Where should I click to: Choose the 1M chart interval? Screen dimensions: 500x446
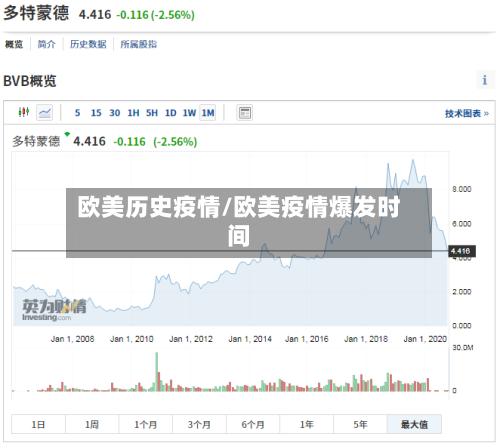[208, 113]
